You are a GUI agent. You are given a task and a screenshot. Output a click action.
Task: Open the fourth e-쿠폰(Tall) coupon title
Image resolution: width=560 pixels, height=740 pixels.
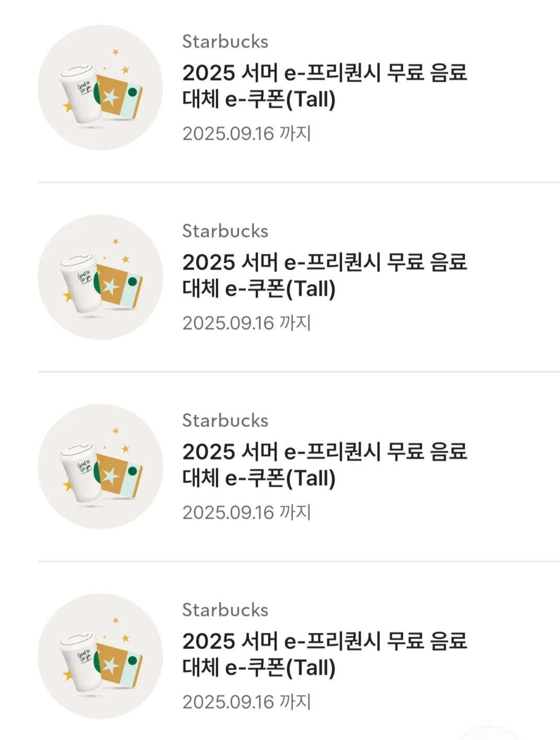[324, 654]
